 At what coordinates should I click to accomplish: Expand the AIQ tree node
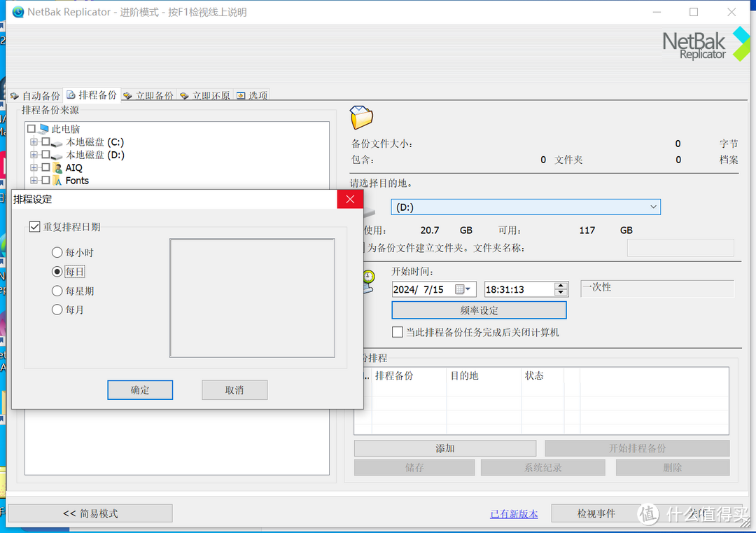click(x=32, y=167)
